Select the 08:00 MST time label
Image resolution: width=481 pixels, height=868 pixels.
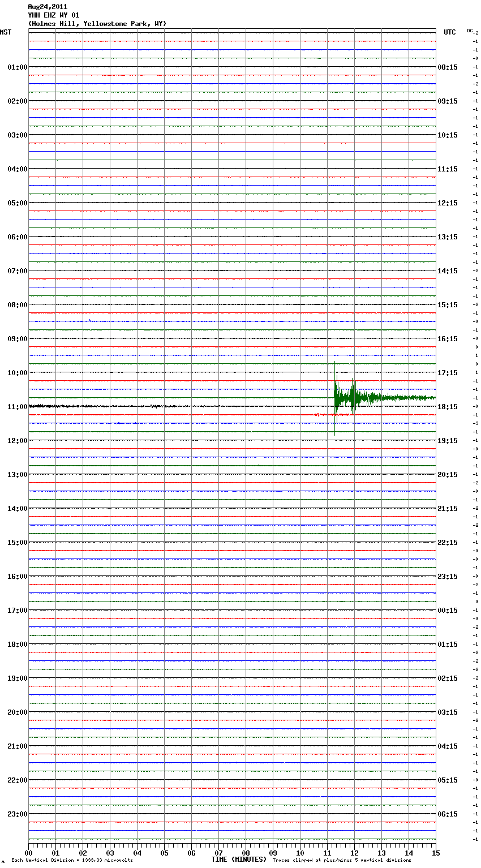pyautogui.click(x=18, y=305)
